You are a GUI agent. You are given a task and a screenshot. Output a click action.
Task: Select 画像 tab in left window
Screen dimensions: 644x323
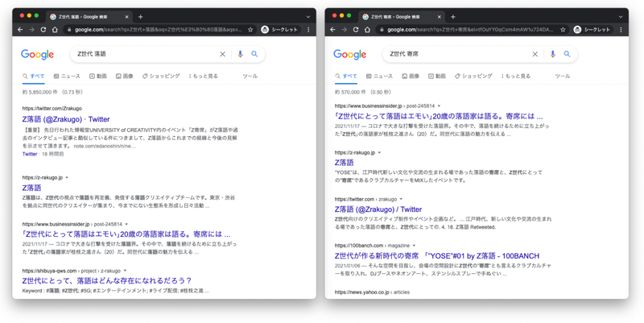(x=125, y=76)
